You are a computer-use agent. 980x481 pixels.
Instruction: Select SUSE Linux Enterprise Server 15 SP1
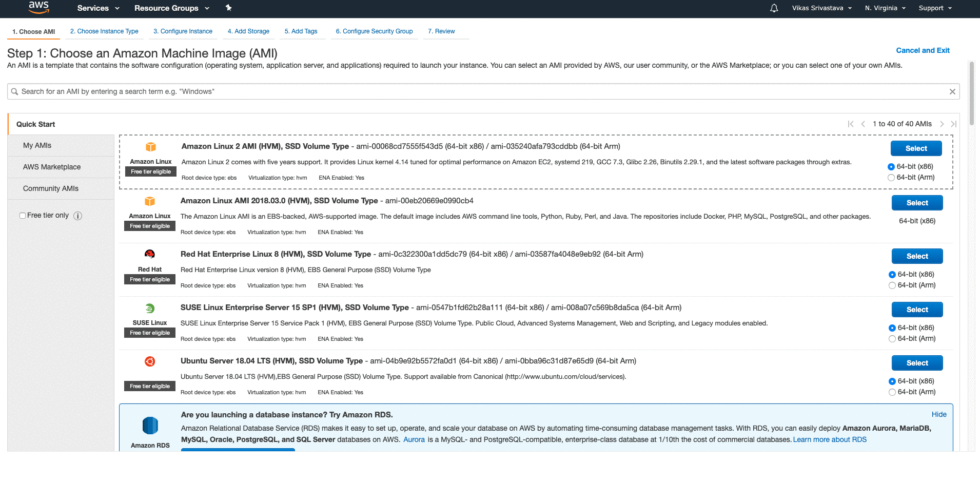(917, 310)
